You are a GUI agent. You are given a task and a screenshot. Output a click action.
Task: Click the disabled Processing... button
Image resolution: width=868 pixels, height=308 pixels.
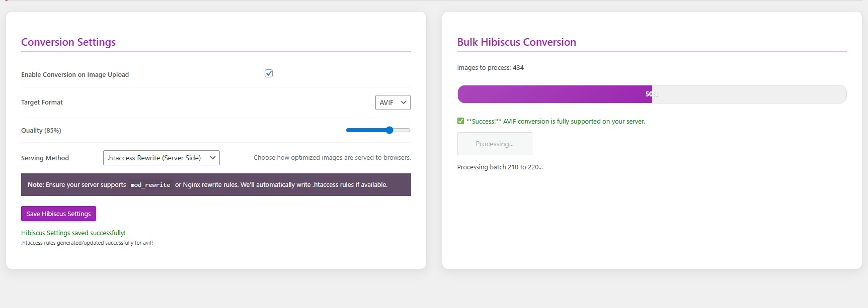(494, 144)
